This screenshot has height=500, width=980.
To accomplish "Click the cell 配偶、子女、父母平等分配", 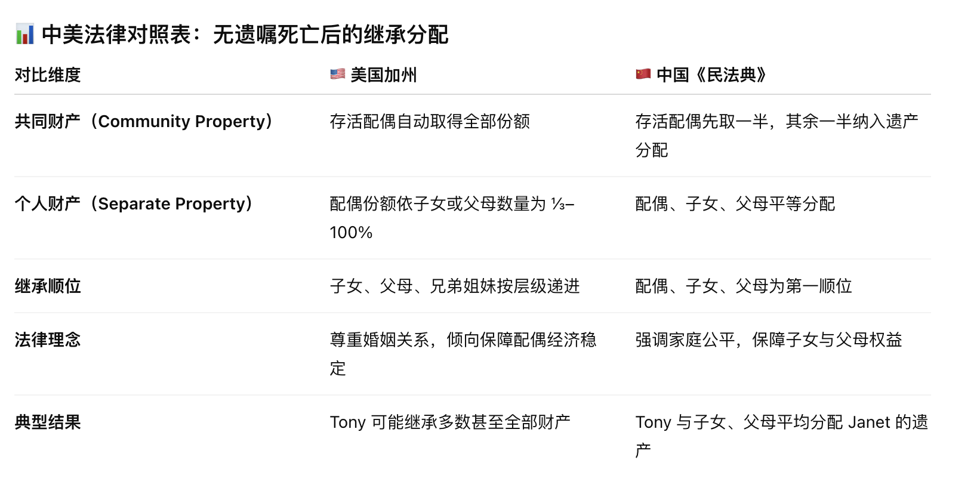I will point(735,204).
